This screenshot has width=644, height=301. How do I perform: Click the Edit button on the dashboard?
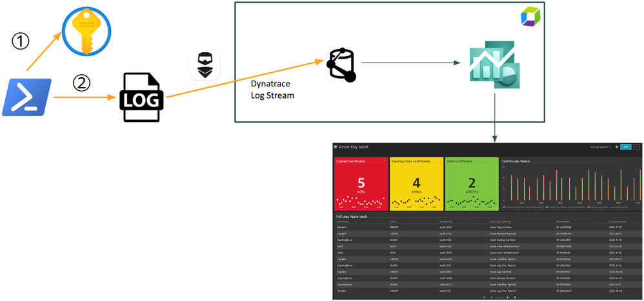click(626, 147)
